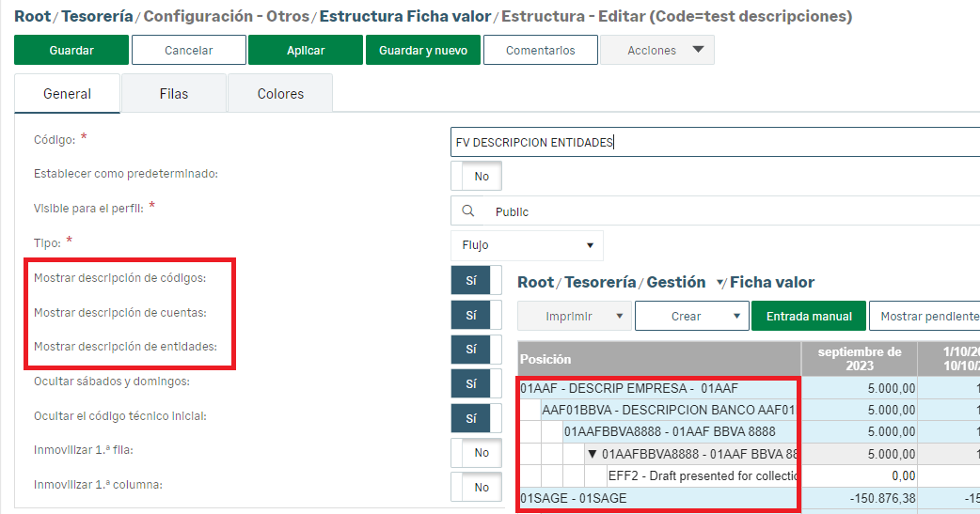This screenshot has width=980, height=514.
Task: Disable Mostrar descripción de códigos
Action: [471, 280]
